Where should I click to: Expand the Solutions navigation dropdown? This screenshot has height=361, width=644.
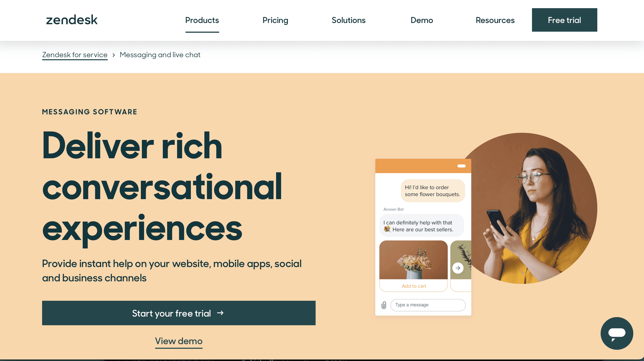pyautogui.click(x=349, y=20)
